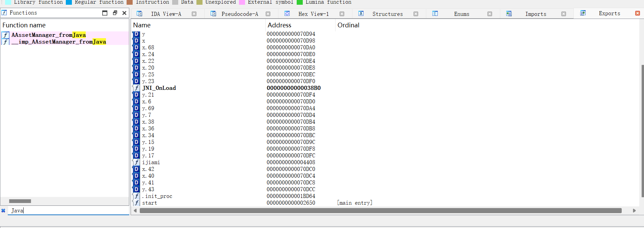The height and width of the screenshot is (228, 644).
Task: Select the JNI_OnLoad export row
Action: pos(385,88)
